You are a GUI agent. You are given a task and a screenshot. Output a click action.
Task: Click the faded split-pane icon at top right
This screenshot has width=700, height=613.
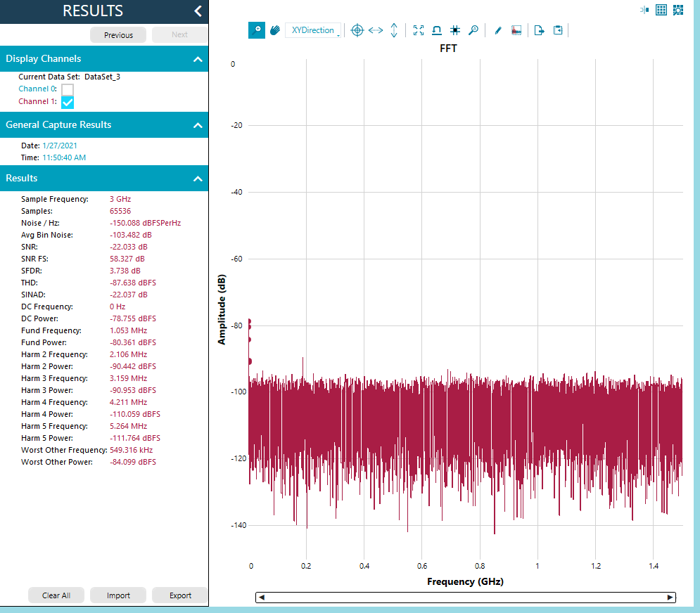[644, 10]
